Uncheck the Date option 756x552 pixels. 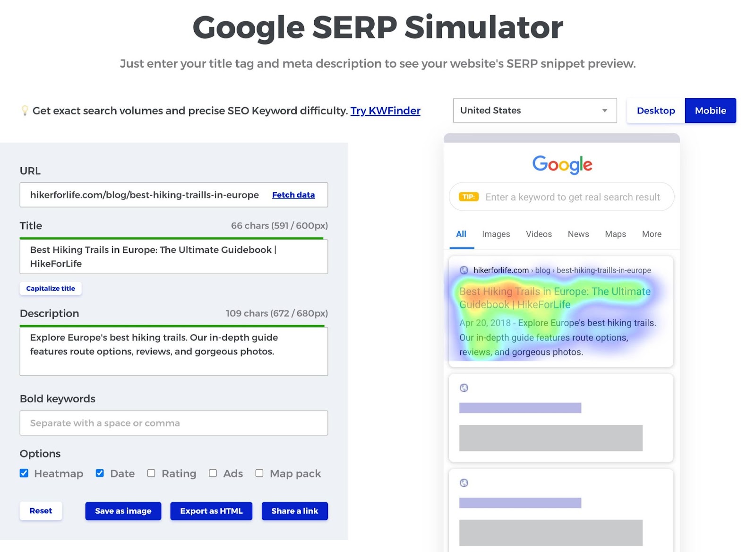[x=100, y=473]
